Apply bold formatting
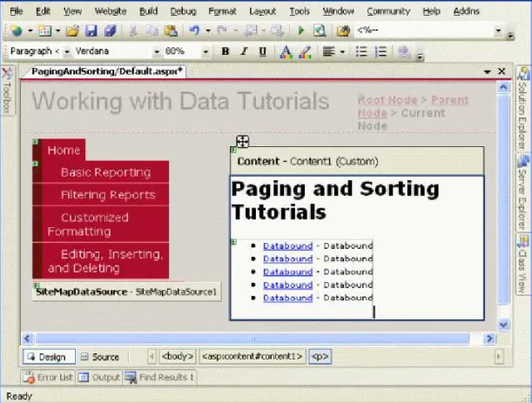This screenshot has width=532, height=403. coord(226,51)
